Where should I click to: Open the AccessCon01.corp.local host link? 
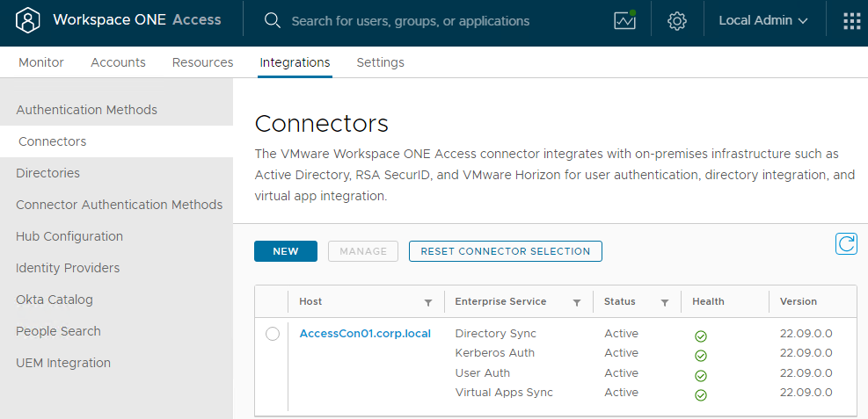(x=365, y=333)
